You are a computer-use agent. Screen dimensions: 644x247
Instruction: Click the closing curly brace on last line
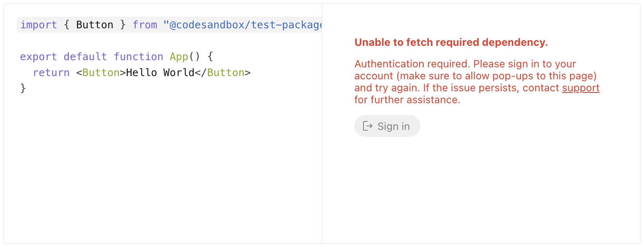(x=23, y=88)
